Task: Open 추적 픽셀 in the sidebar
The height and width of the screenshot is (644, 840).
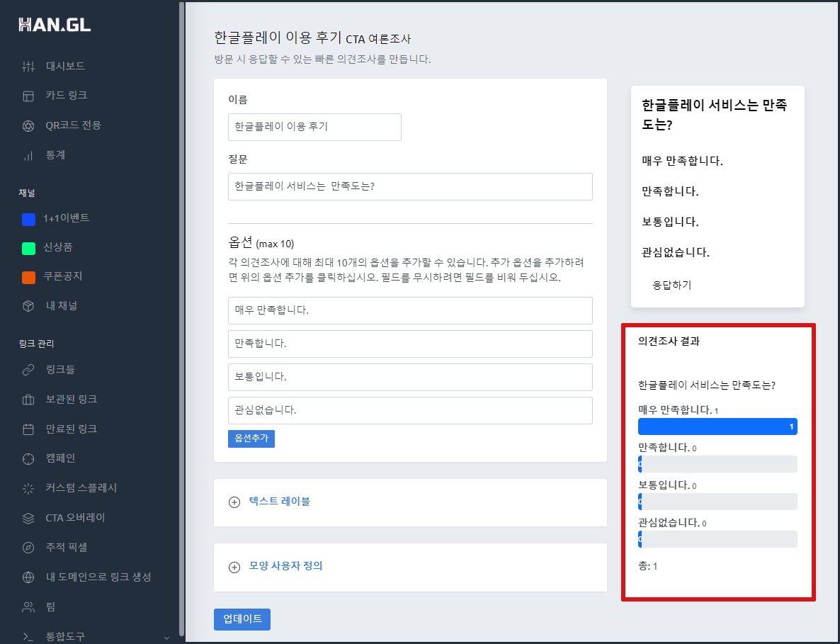Action: coord(67,547)
